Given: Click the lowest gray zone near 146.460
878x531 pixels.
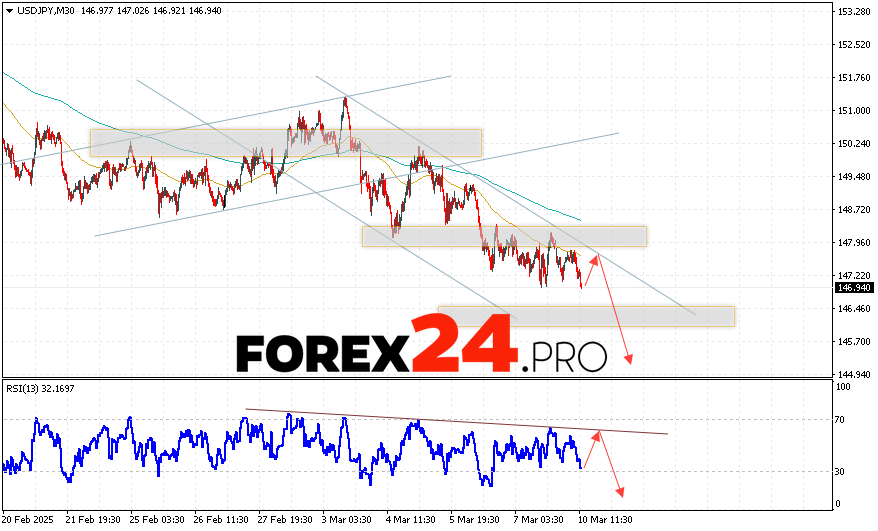Looking at the screenshot, I should pos(586,316).
